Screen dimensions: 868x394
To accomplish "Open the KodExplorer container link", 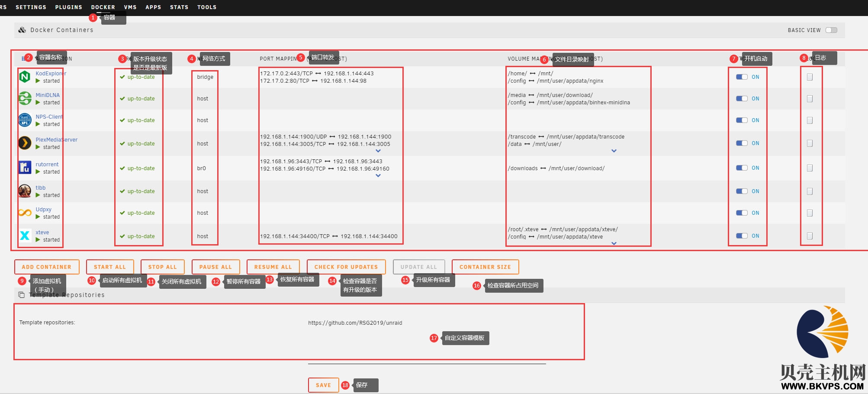I will (x=51, y=74).
